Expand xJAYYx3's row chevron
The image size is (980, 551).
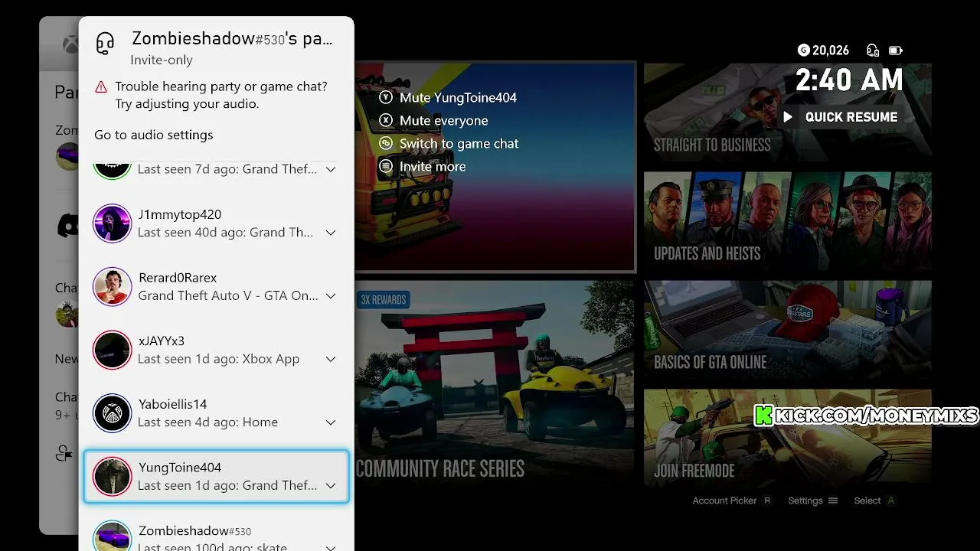pyautogui.click(x=331, y=359)
